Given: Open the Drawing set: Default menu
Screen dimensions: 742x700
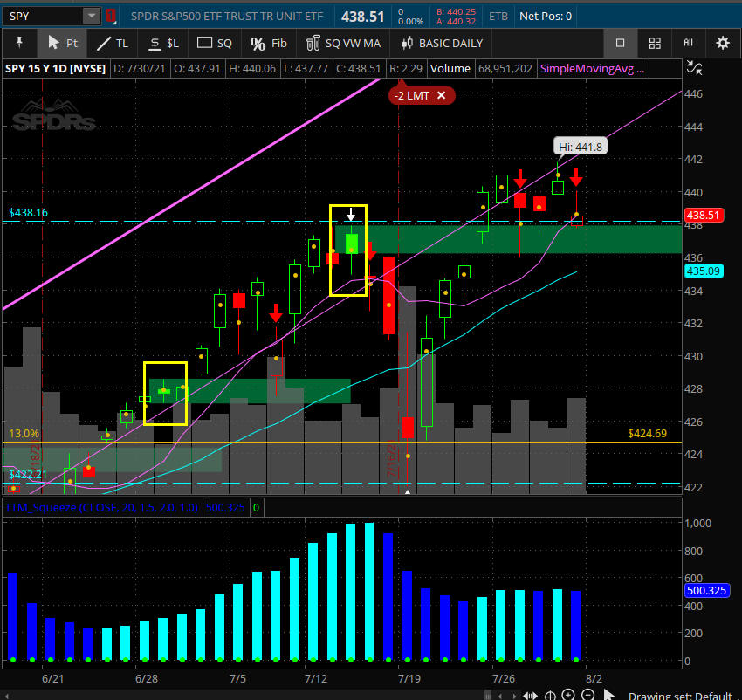Looking at the screenshot, I should (x=689, y=695).
